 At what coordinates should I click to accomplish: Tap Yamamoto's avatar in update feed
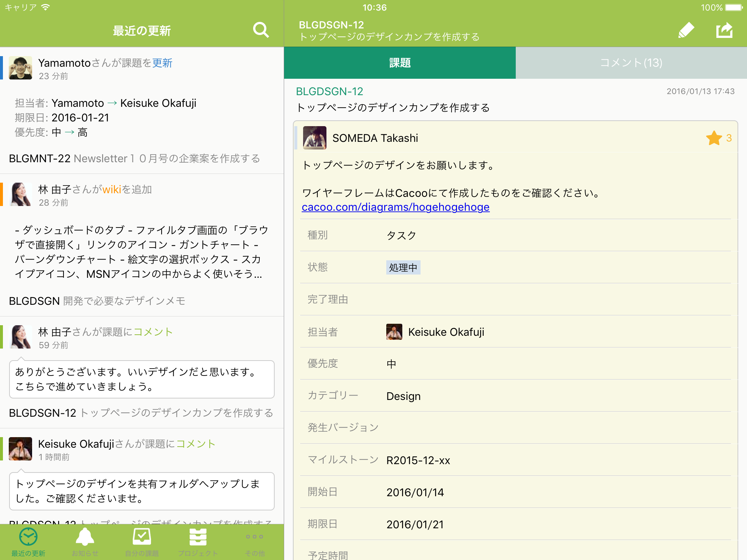[20, 68]
